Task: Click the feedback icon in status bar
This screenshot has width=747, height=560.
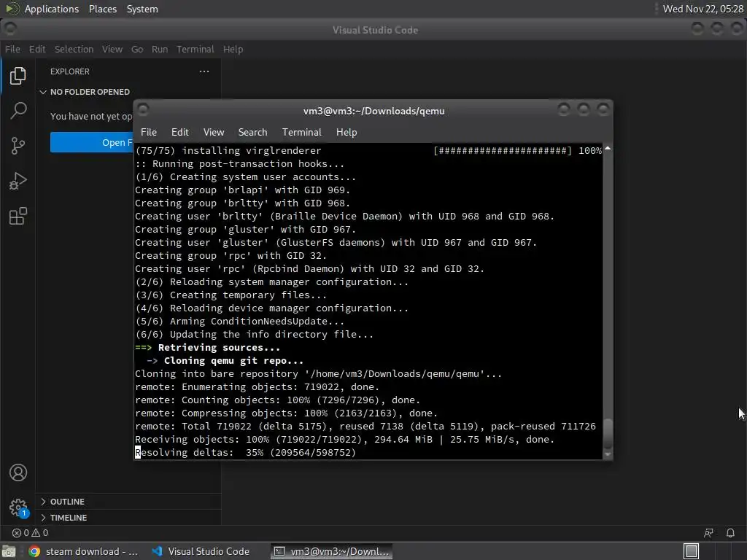Action: click(708, 533)
